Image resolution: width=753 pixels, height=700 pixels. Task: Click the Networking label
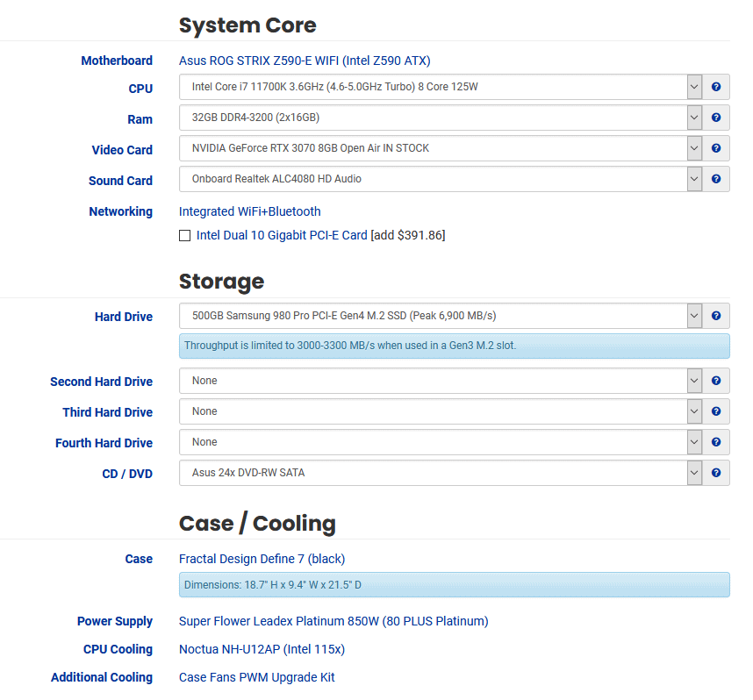pos(120,211)
